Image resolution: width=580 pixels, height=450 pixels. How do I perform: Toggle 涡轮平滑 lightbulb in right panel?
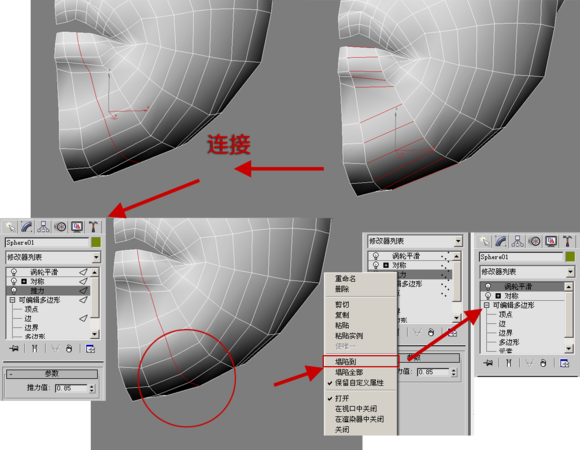(488, 286)
